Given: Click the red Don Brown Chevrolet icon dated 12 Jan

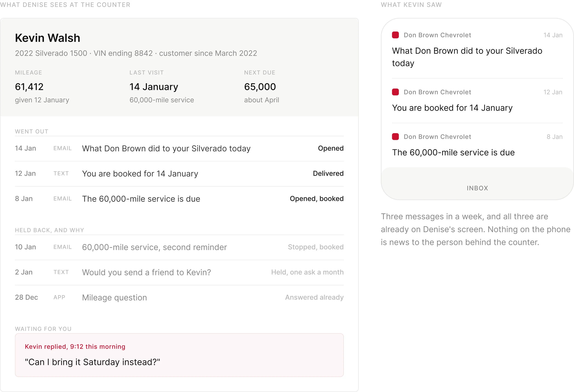Looking at the screenshot, I should click(395, 92).
